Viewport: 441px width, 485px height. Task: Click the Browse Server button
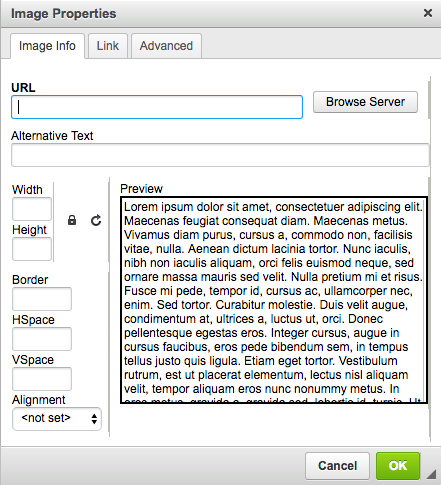click(x=365, y=102)
